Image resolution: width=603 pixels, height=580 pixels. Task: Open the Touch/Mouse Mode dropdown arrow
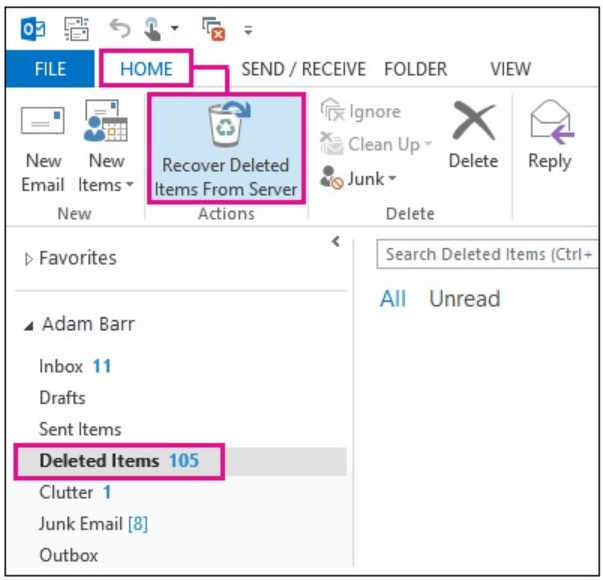pos(175,28)
